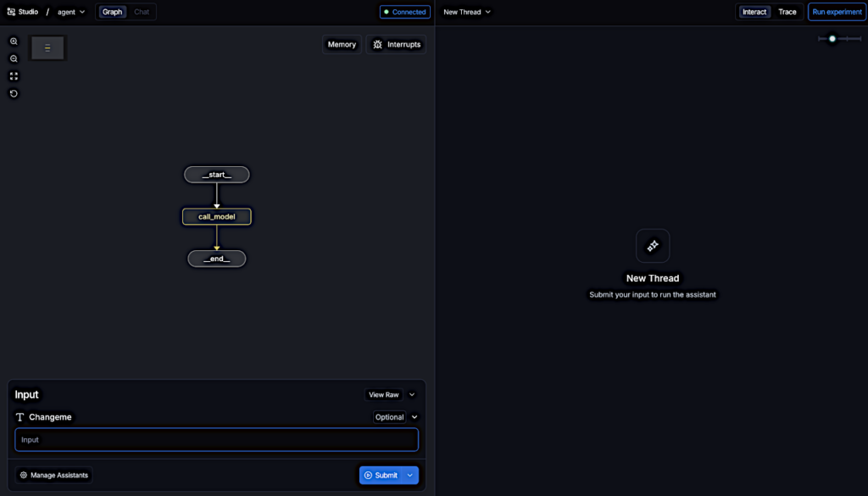Image resolution: width=868 pixels, height=496 pixels.
Task: Switch to Graph view mode
Action: [112, 12]
